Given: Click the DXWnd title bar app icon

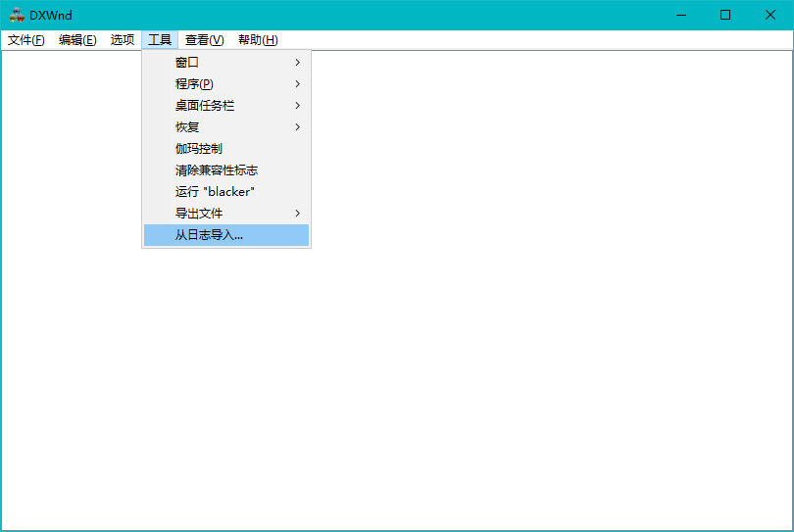Looking at the screenshot, I should click(17, 15).
